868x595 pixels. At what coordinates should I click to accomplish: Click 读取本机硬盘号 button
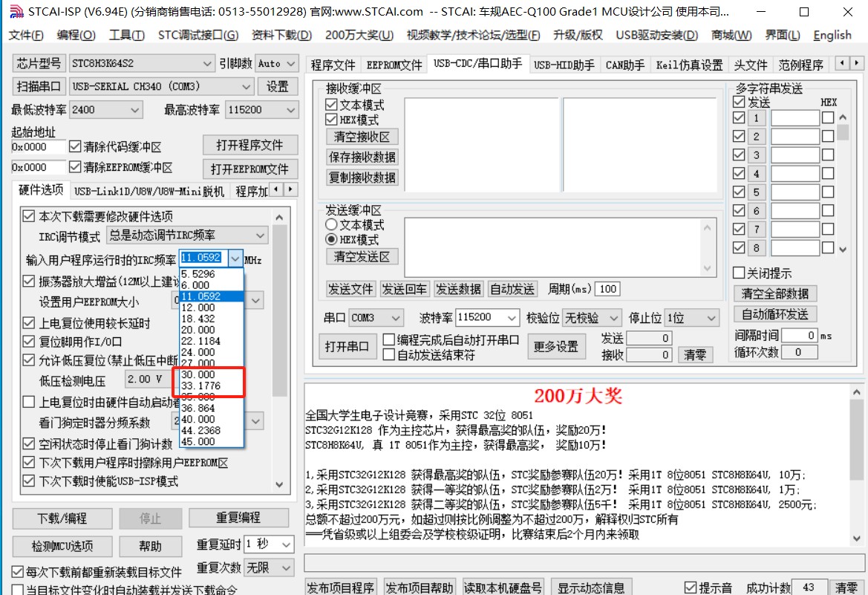[503, 588]
